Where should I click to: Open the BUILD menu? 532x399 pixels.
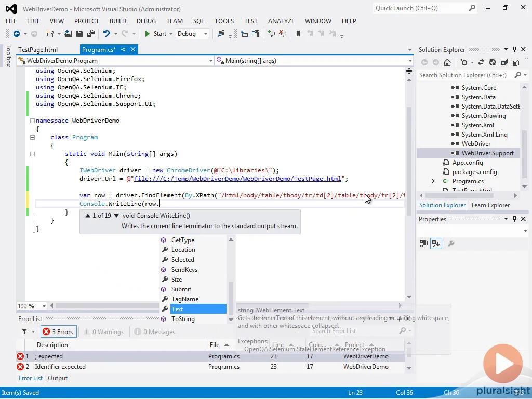point(118,21)
